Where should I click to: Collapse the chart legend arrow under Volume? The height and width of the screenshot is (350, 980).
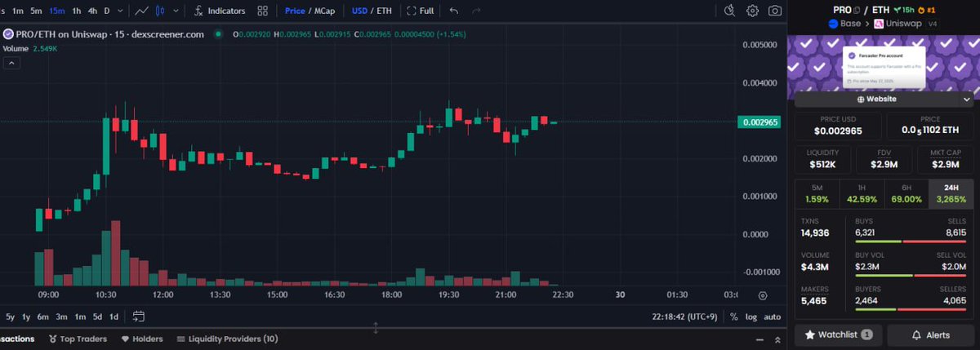pos(11,63)
